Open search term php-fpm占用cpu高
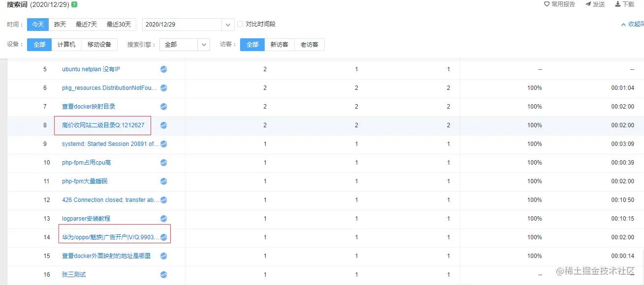The height and width of the screenshot is (285, 644). pyautogui.click(x=87, y=163)
